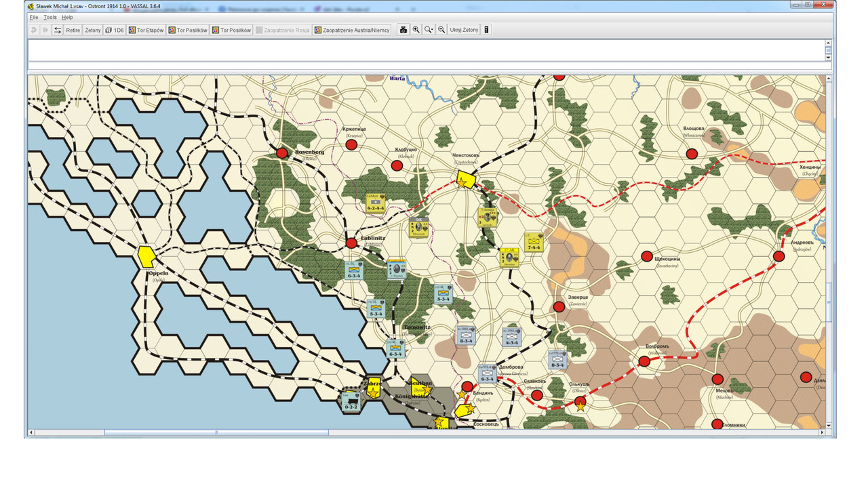This screenshot has width=868, height=488.
Task: Click the Олькушъ starred town marker
Action: click(580, 403)
